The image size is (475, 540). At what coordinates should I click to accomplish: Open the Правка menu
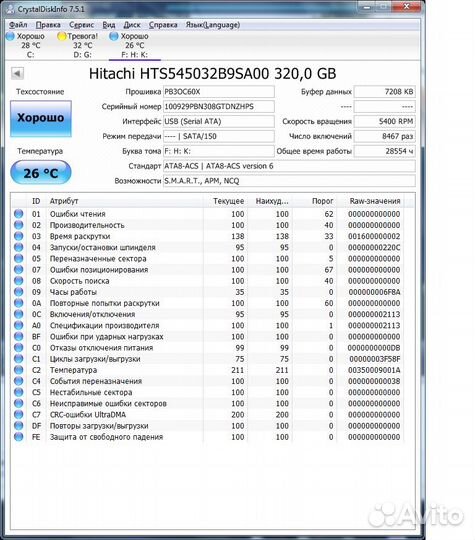pyautogui.click(x=48, y=25)
